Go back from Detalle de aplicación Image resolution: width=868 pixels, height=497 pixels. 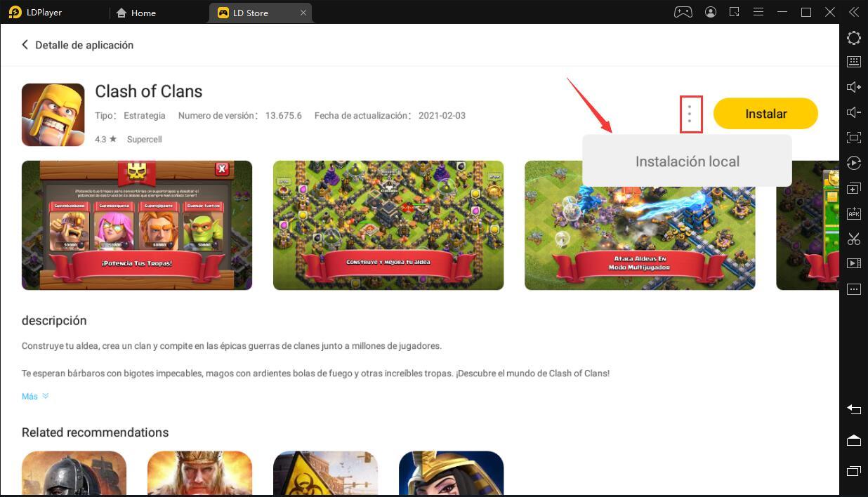pos(25,45)
